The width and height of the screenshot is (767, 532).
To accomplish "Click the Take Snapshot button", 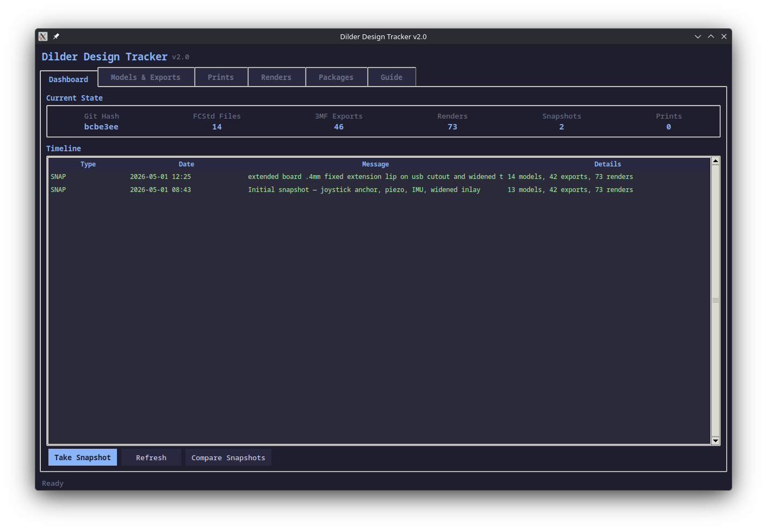I will click(83, 457).
